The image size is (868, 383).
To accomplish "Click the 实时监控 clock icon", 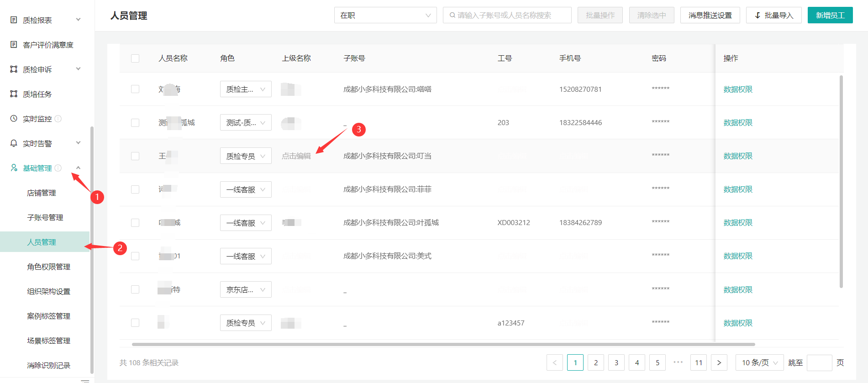I will 14,119.
